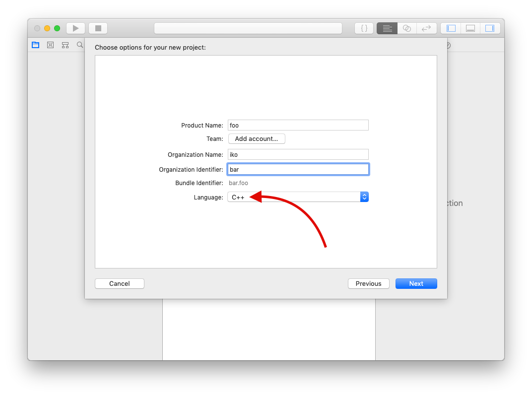Select the Project navigator folder icon
532x397 pixels.
35,45
